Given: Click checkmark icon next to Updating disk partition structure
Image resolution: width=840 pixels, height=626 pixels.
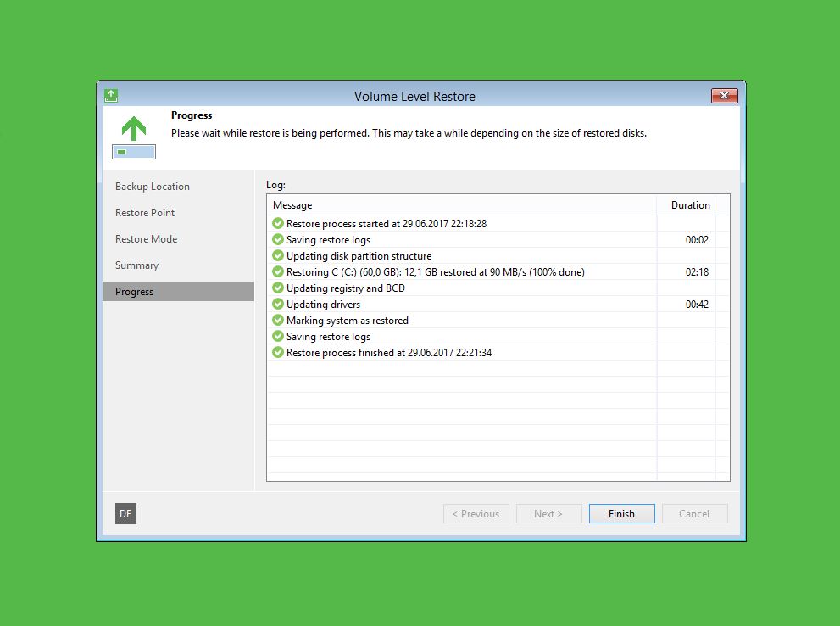Looking at the screenshot, I should coord(278,256).
